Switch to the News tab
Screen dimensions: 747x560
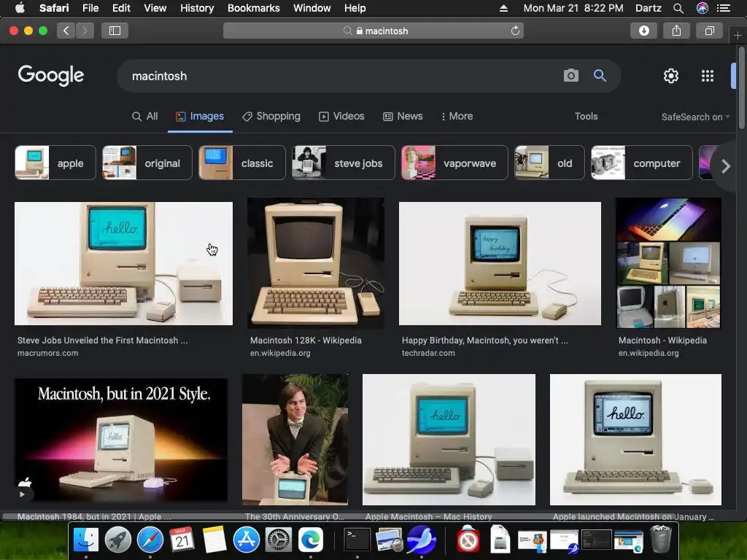(x=403, y=116)
